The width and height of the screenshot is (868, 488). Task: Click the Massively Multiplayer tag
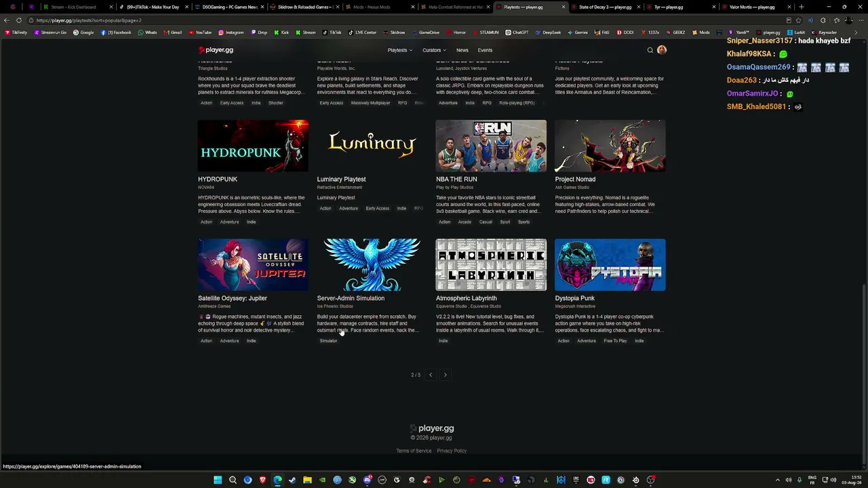pos(370,103)
